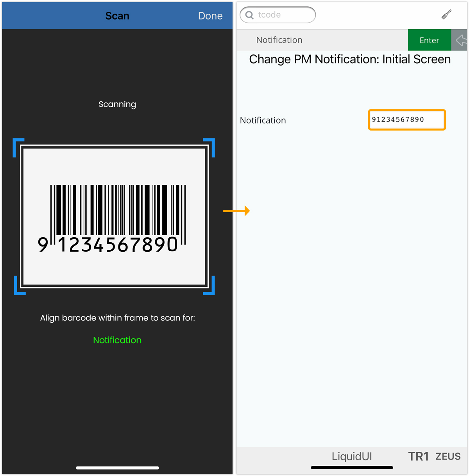Click the green Enter button
This screenshot has height=476, width=469.
click(429, 40)
